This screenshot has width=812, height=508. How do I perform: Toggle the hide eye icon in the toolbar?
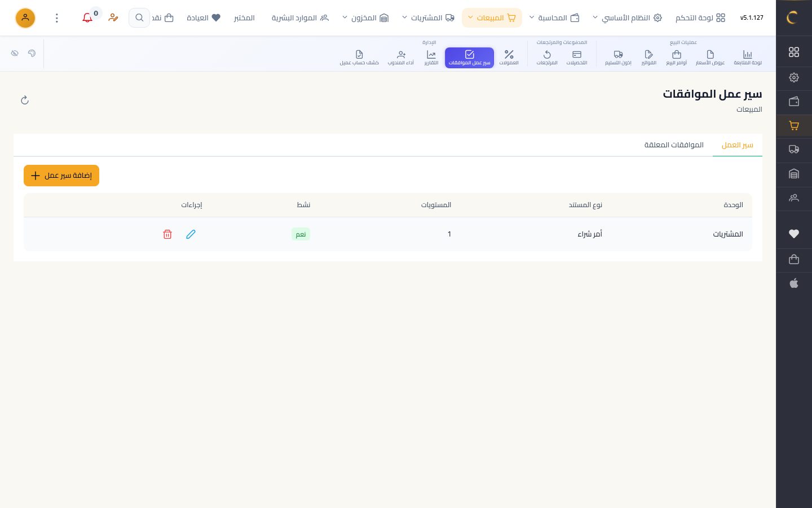(x=15, y=53)
